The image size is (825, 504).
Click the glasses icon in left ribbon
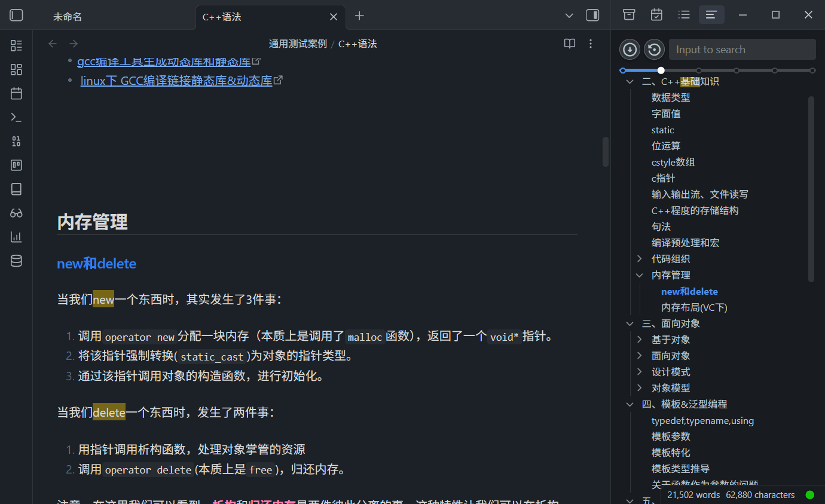pyautogui.click(x=16, y=213)
